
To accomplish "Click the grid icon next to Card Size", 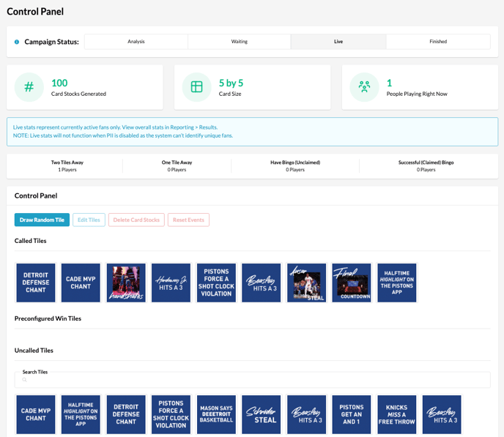I will pos(196,87).
